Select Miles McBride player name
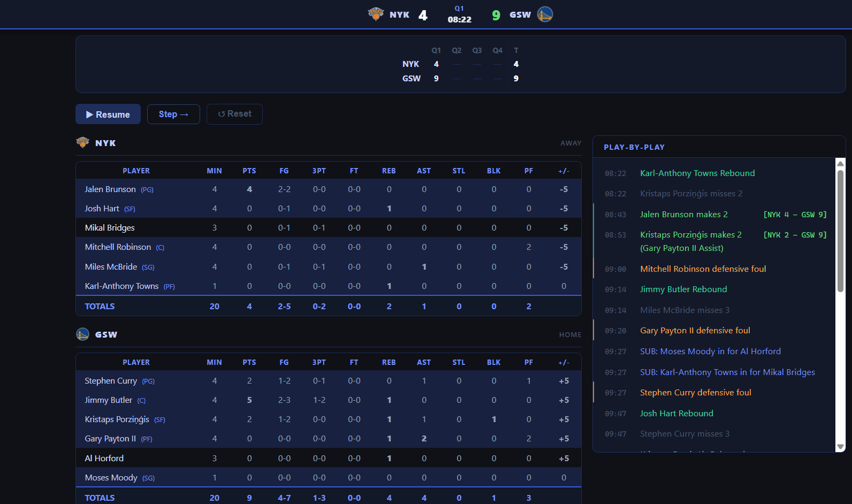The image size is (852, 504). click(111, 266)
